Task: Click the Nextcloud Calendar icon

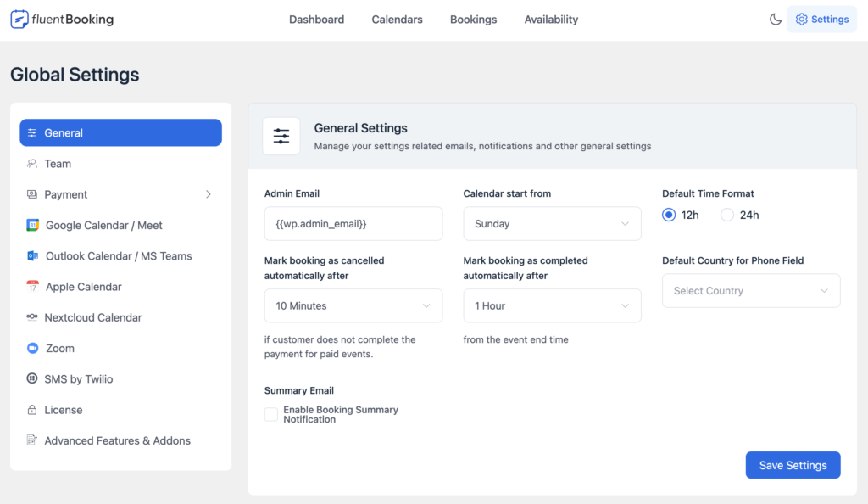Action: (32, 317)
